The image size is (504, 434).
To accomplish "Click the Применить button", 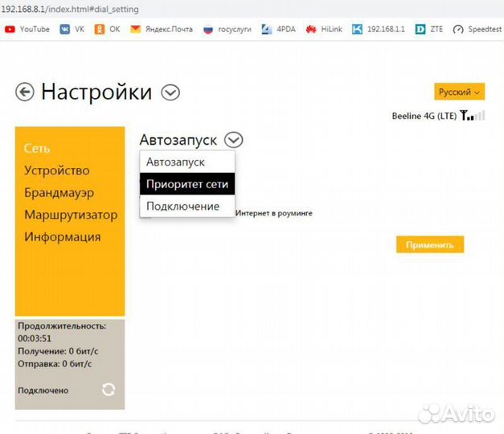I will pyautogui.click(x=430, y=244).
